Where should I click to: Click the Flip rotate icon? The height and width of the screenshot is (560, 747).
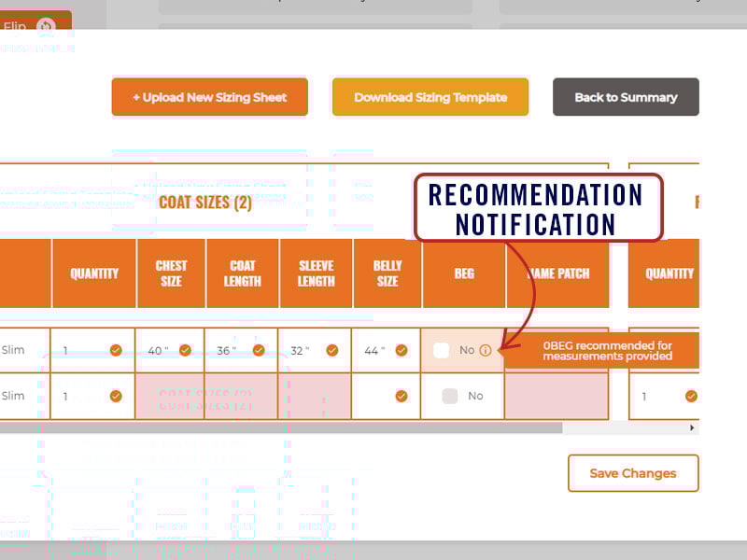coord(46,26)
